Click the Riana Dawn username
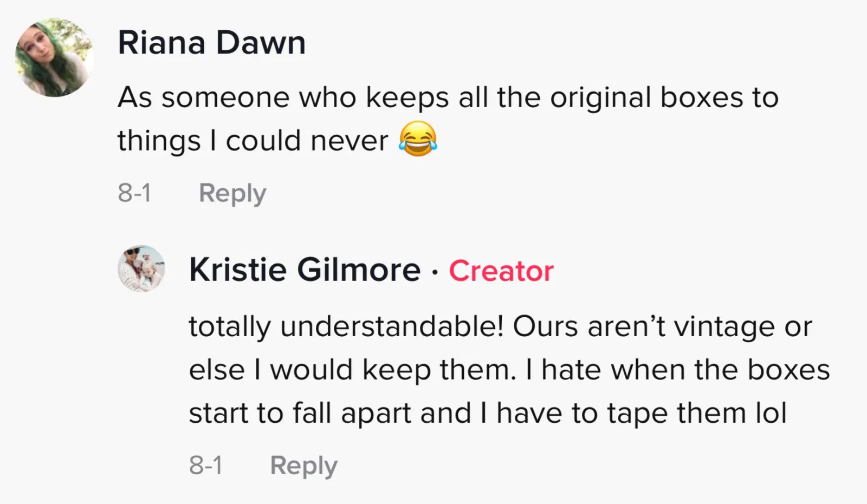This screenshot has height=504, width=867. pos(212,43)
